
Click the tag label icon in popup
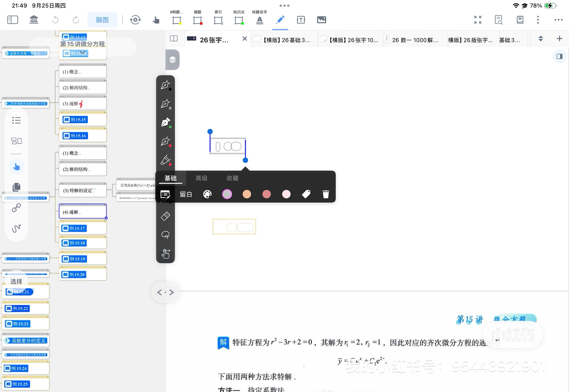[x=306, y=194]
